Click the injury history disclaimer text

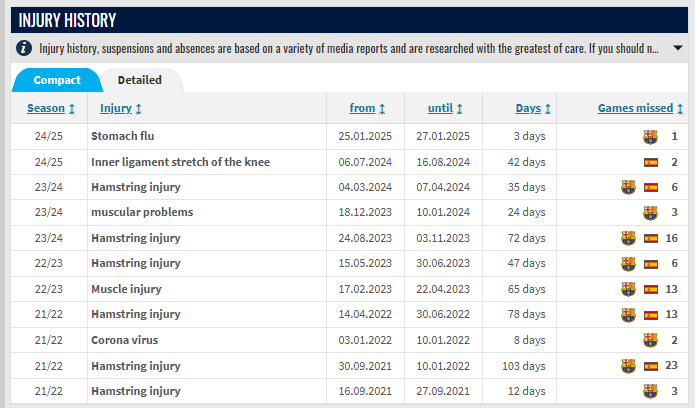pyautogui.click(x=349, y=48)
